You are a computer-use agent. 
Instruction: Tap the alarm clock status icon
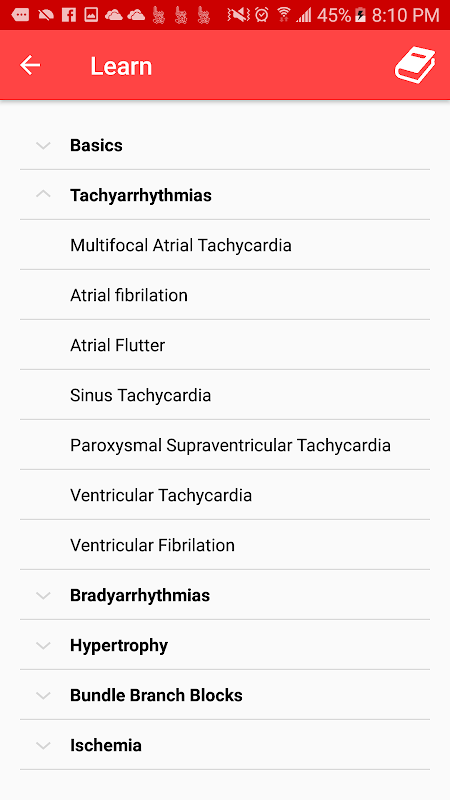(262, 15)
